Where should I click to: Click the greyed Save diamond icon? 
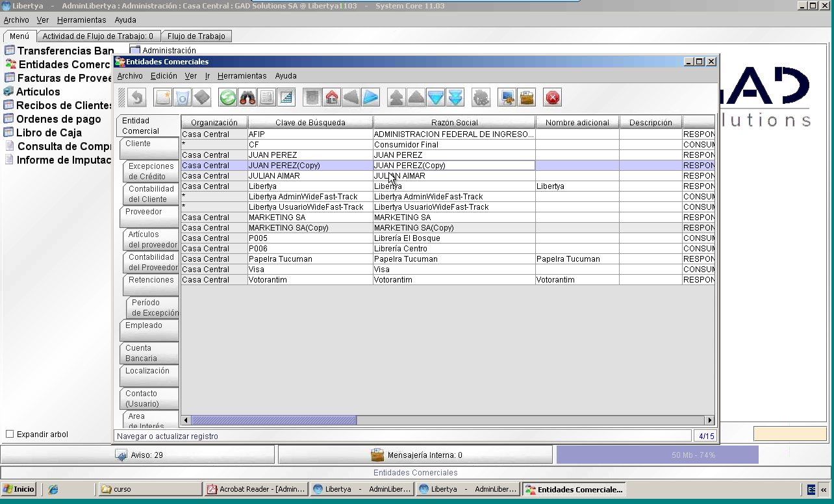click(202, 97)
